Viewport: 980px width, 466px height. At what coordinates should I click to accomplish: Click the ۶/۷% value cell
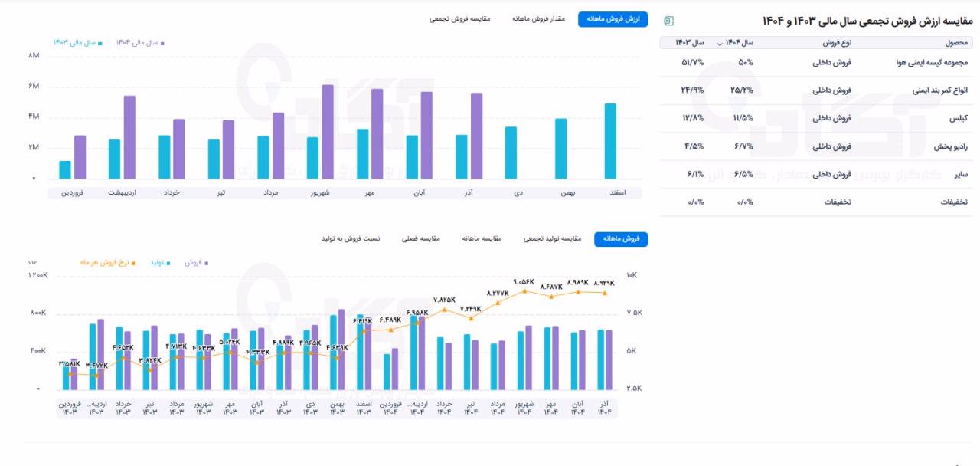pos(743,146)
